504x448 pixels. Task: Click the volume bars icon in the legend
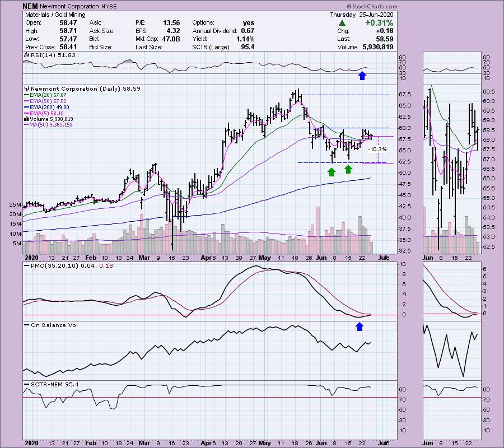pyautogui.click(x=27, y=119)
